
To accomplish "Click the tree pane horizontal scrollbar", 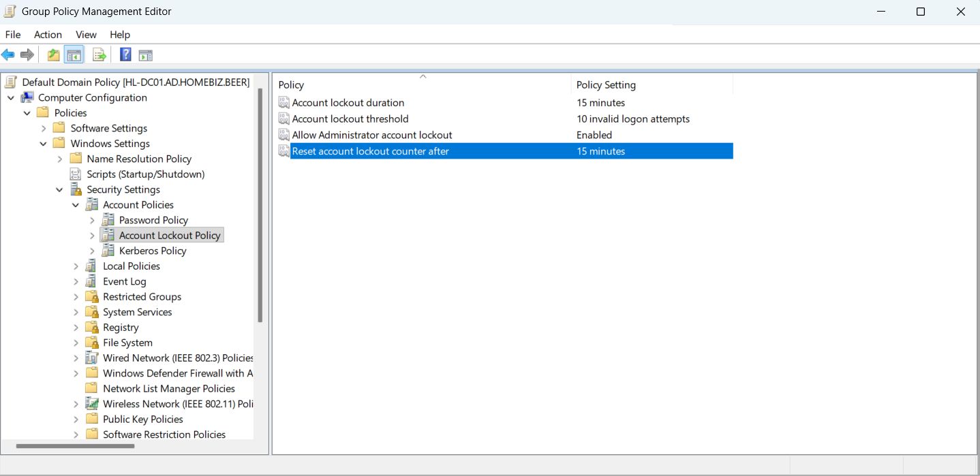I will [75, 446].
